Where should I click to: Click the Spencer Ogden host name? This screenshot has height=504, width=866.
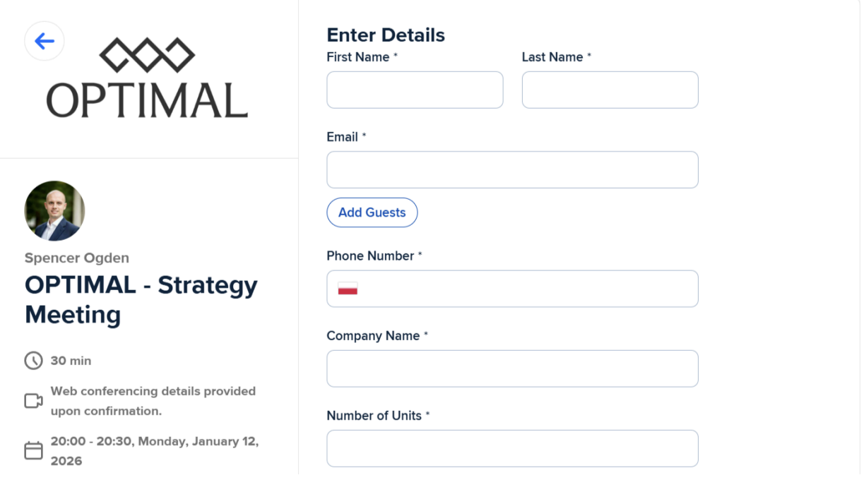click(77, 258)
